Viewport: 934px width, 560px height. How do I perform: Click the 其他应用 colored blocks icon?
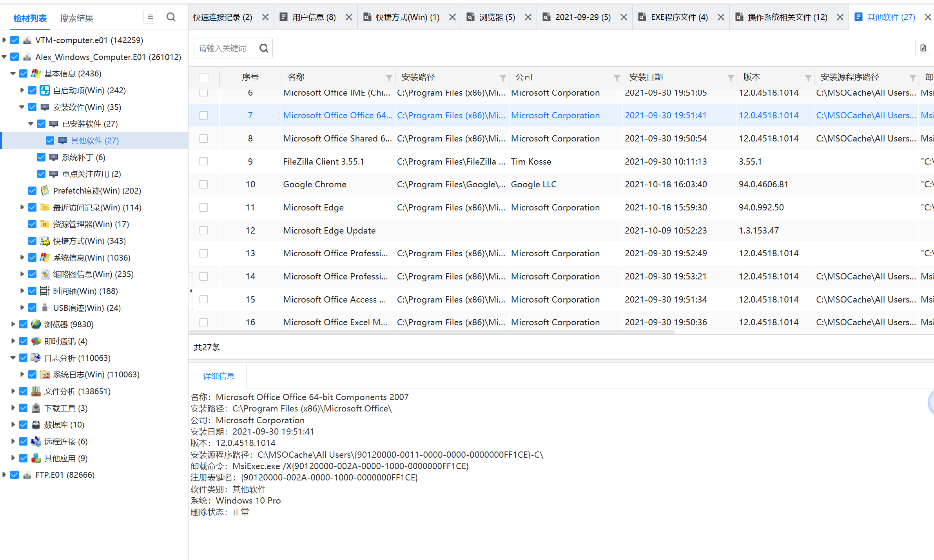36,459
